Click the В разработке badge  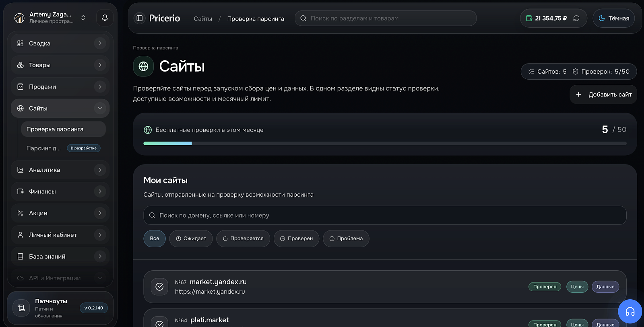tap(84, 148)
